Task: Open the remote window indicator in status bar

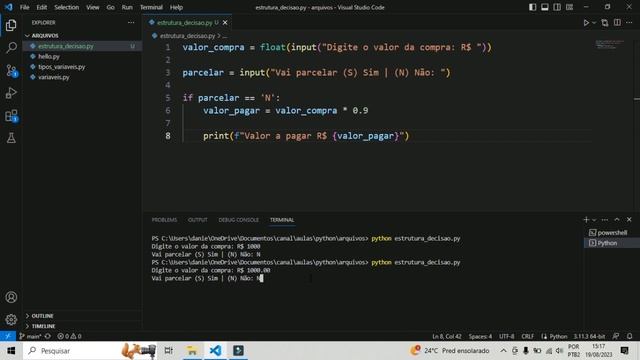Action: pyautogui.click(x=8, y=336)
